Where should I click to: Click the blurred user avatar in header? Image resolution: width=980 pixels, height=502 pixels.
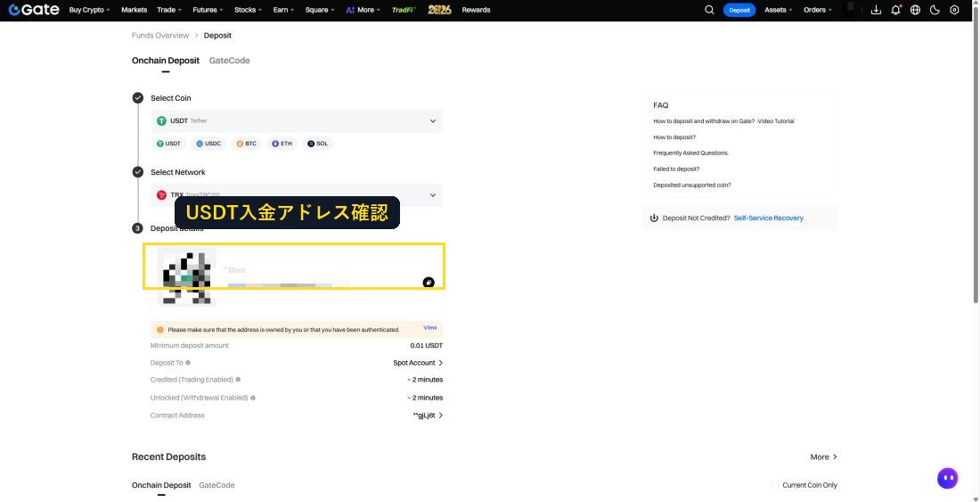(850, 10)
